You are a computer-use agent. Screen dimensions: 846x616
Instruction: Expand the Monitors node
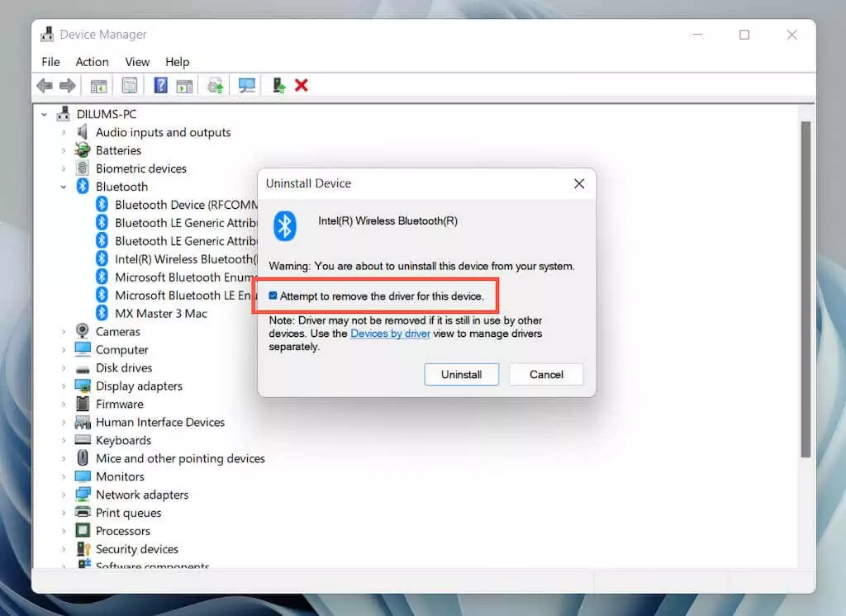(63, 476)
